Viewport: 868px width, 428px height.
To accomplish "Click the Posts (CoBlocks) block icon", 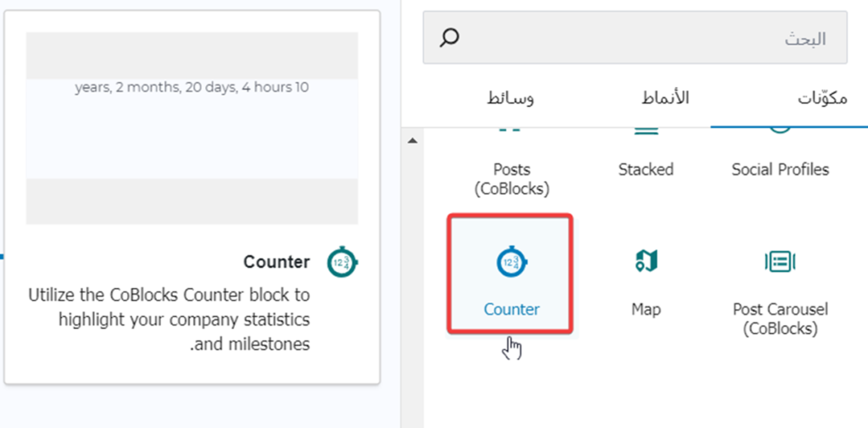I will coord(511,131).
